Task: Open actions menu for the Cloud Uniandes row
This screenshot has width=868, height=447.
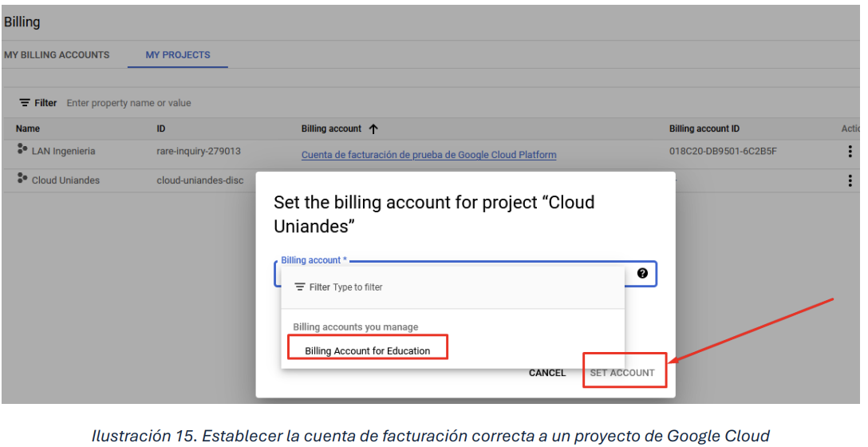Action: pyautogui.click(x=850, y=180)
